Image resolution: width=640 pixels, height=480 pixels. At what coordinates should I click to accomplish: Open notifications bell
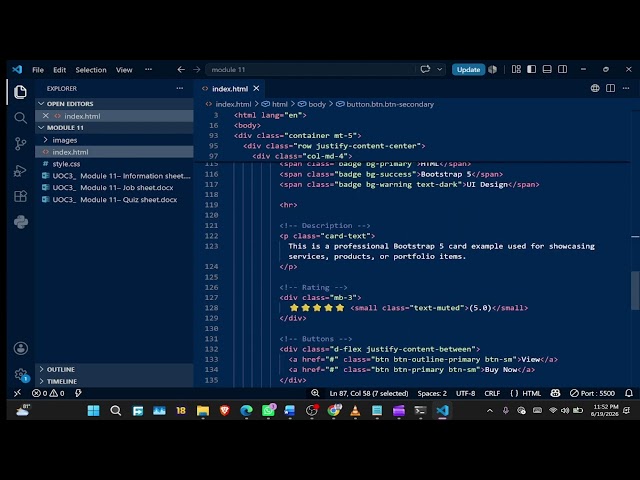coord(629,393)
